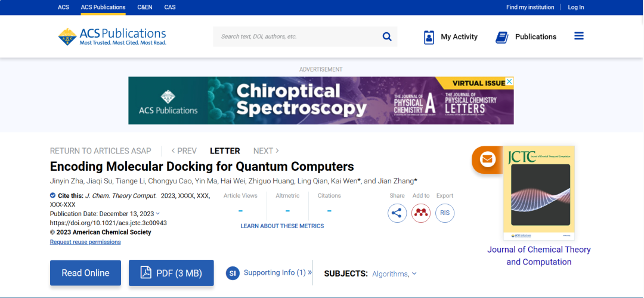This screenshot has width=644, height=298.
Task: Click the Algorithms subject link
Action: point(391,274)
